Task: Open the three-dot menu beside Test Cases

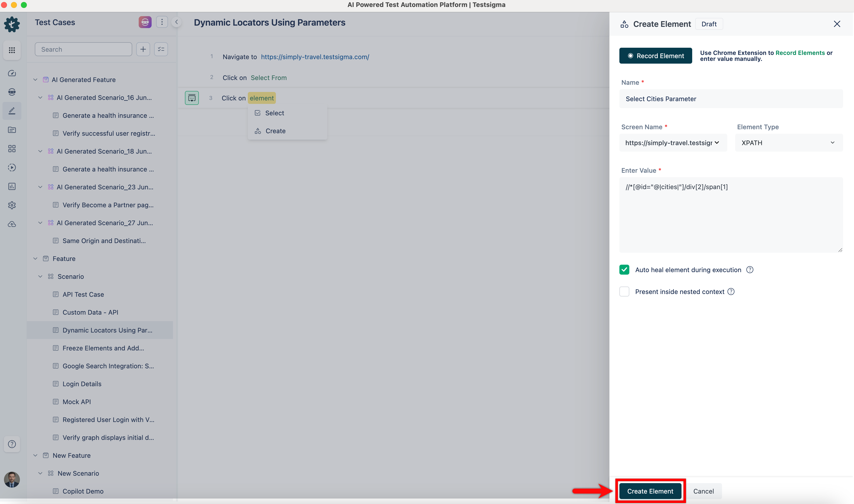Action: (162, 22)
